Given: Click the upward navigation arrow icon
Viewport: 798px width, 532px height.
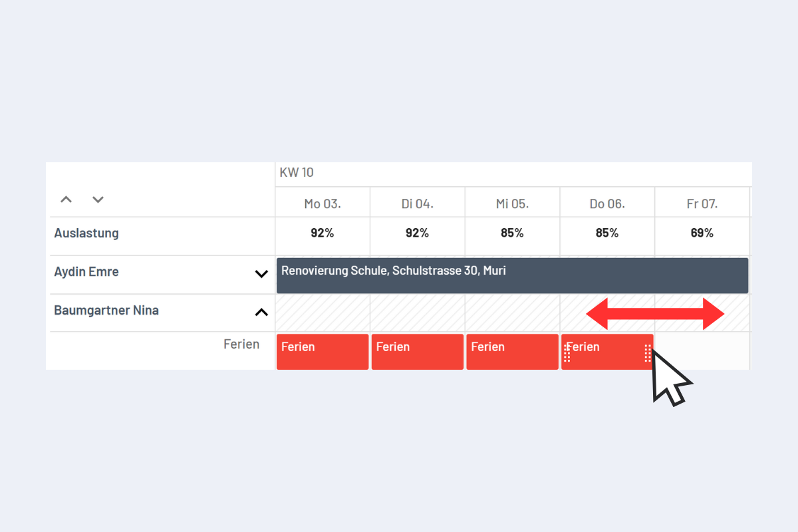Looking at the screenshot, I should point(65,199).
